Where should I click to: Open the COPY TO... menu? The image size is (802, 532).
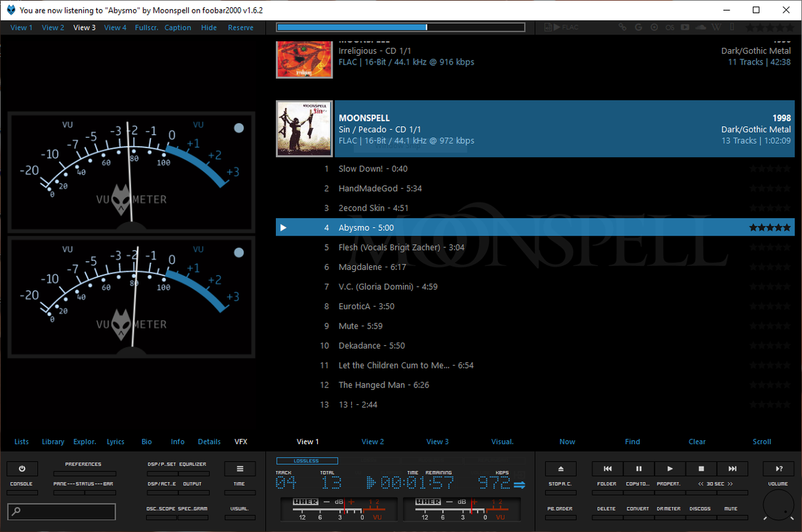[x=638, y=487]
